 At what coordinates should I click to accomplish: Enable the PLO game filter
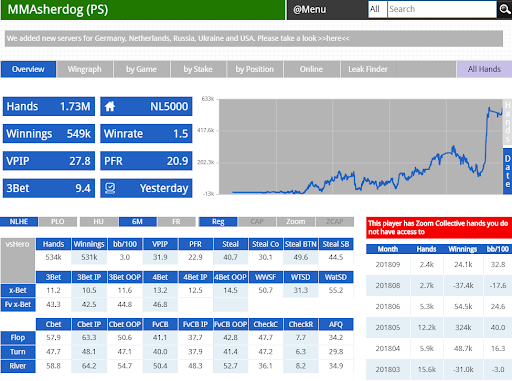coord(58,222)
